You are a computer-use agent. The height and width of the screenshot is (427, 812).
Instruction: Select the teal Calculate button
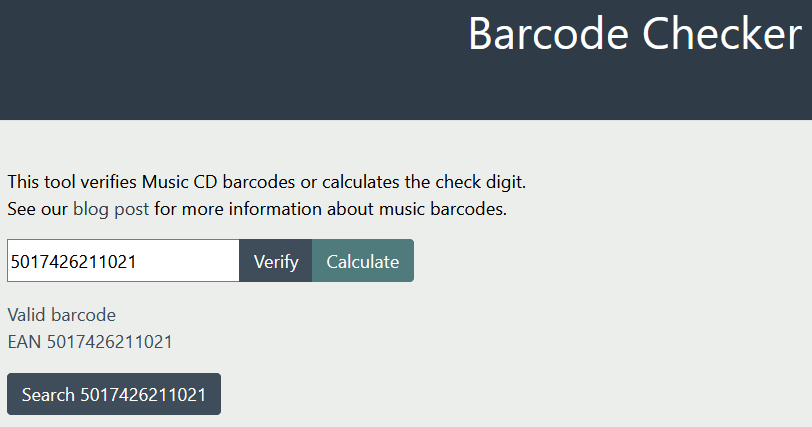point(362,261)
